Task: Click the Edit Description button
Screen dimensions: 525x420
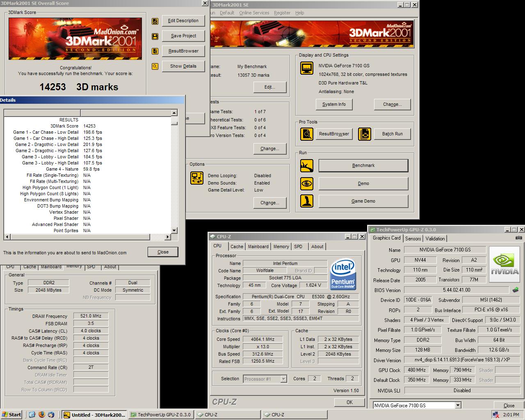Action: coord(183,21)
